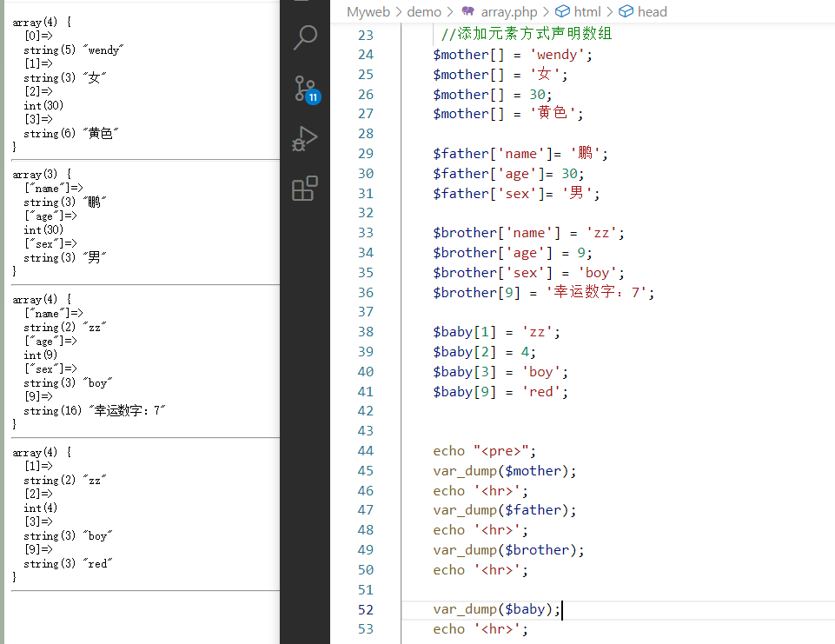Click $father['name'] assignment line

point(520,154)
